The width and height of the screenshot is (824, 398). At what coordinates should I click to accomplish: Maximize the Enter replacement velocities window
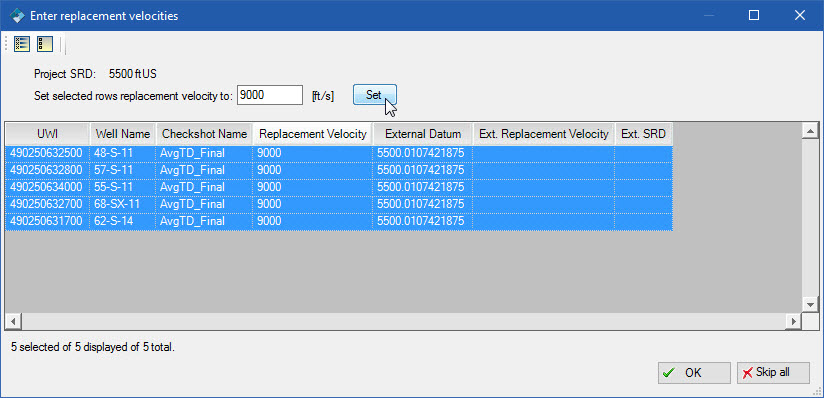click(754, 15)
